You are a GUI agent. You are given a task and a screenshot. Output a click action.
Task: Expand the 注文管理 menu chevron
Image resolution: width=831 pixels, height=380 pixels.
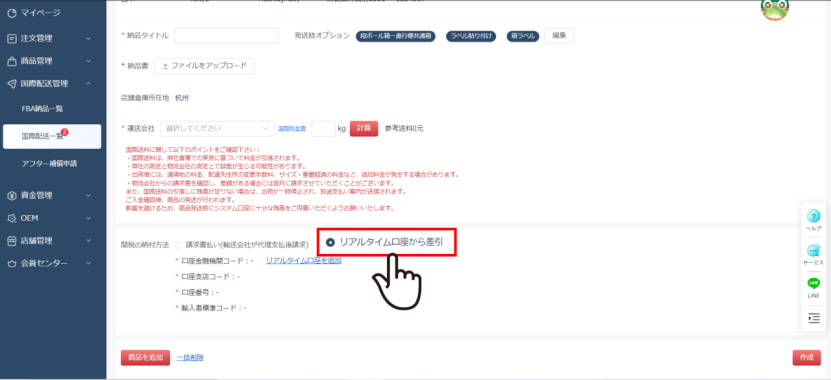(88, 38)
